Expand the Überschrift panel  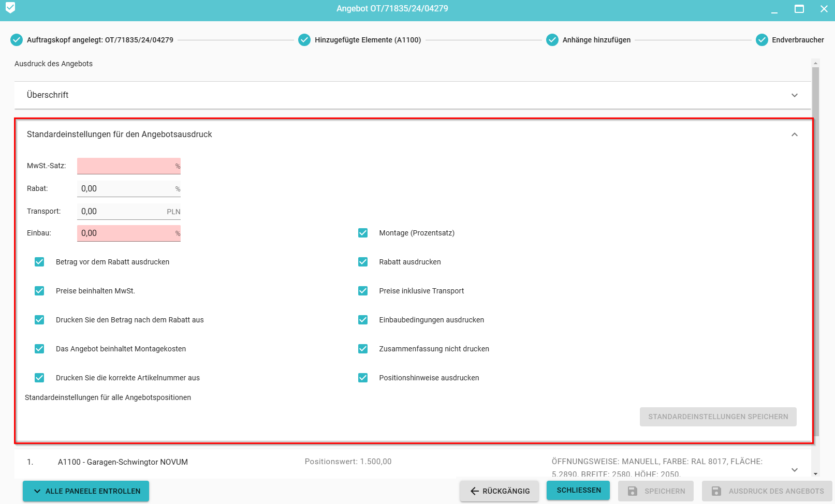tap(794, 95)
